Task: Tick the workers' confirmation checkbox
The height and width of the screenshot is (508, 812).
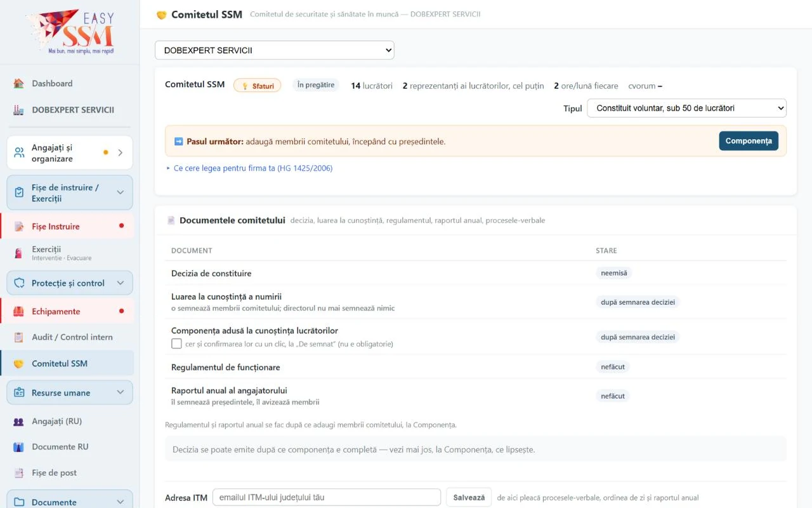Action: pos(176,344)
